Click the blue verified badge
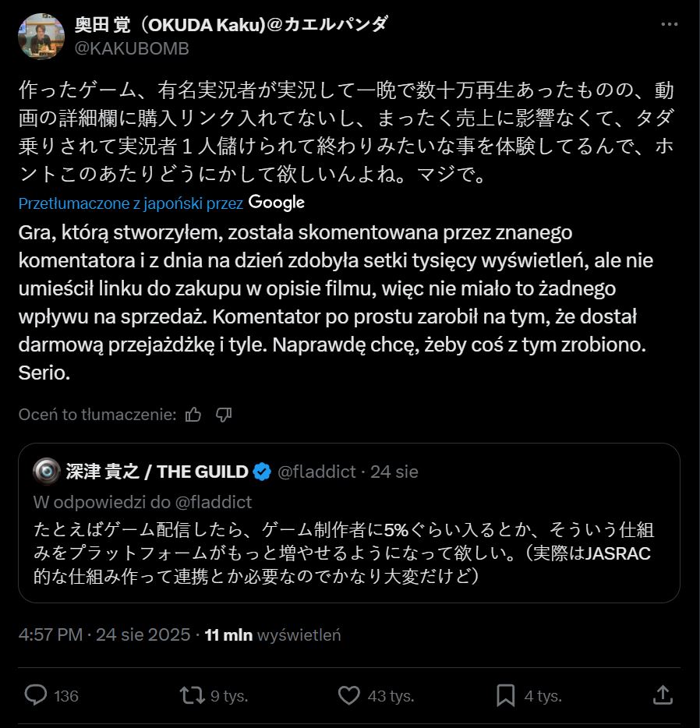This screenshot has width=700, height=728. click(x=262, y=472)
